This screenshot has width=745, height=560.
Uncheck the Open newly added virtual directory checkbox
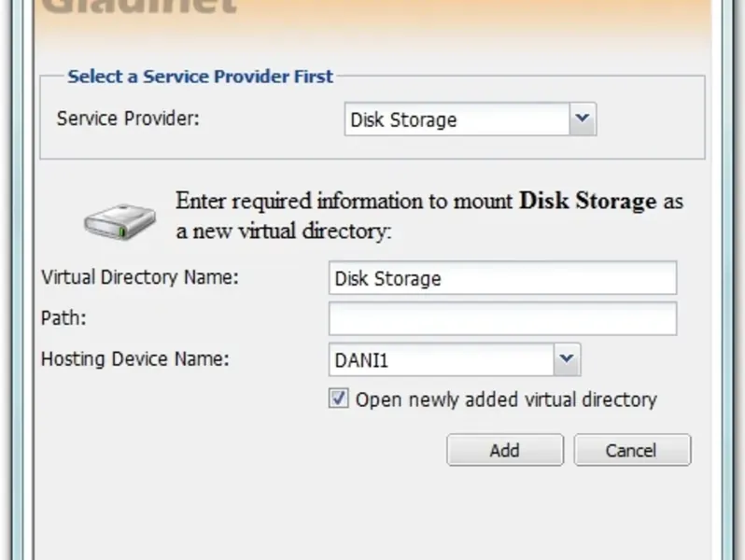coord(339,399)
